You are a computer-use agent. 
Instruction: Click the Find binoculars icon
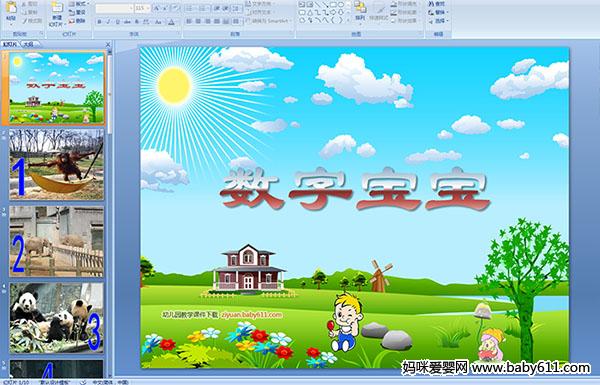pos(431,4)
